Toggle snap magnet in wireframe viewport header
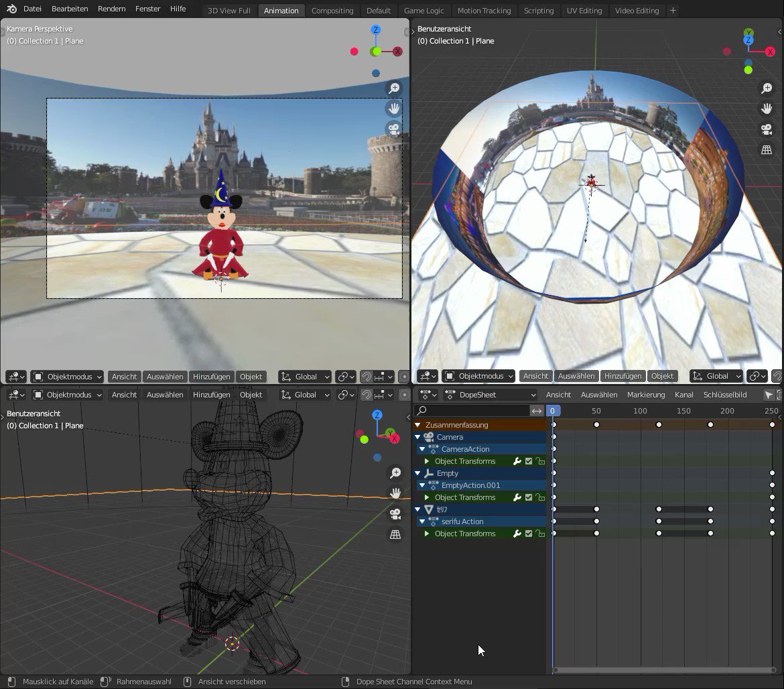Screen dimensions: 784x689 tap(367, 395)
